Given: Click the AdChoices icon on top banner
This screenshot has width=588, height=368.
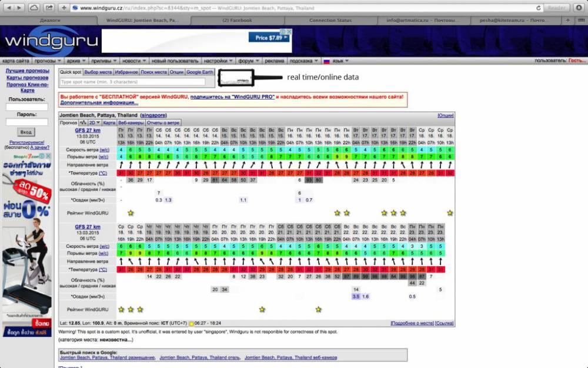Looking at the screenshot, I should tap(283, 32).
